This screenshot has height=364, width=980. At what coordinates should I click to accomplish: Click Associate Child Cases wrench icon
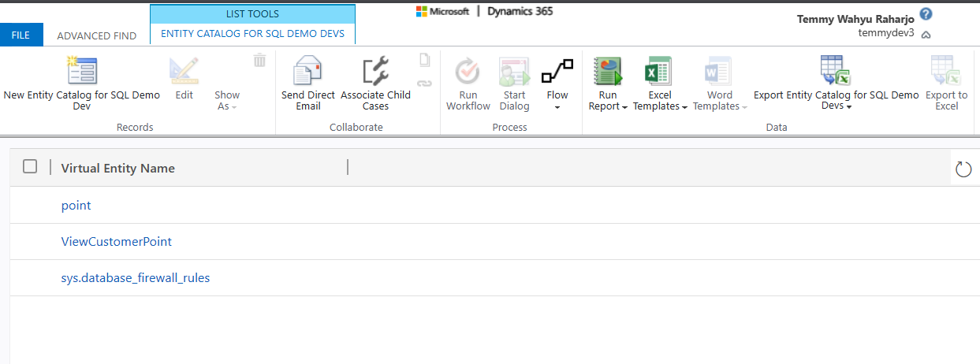click(375, 71)
